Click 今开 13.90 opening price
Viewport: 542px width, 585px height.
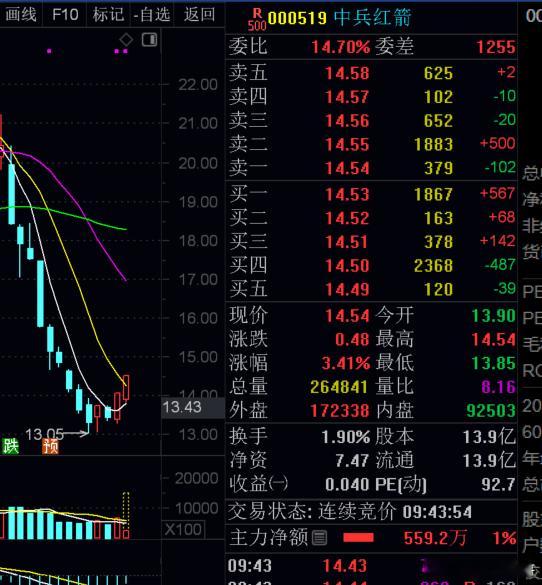click(494, 316)
